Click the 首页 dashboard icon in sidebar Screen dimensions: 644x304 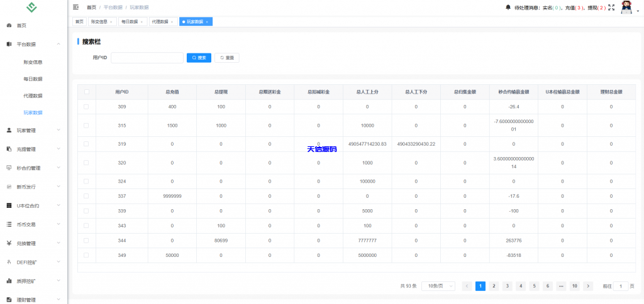[9, 25]
